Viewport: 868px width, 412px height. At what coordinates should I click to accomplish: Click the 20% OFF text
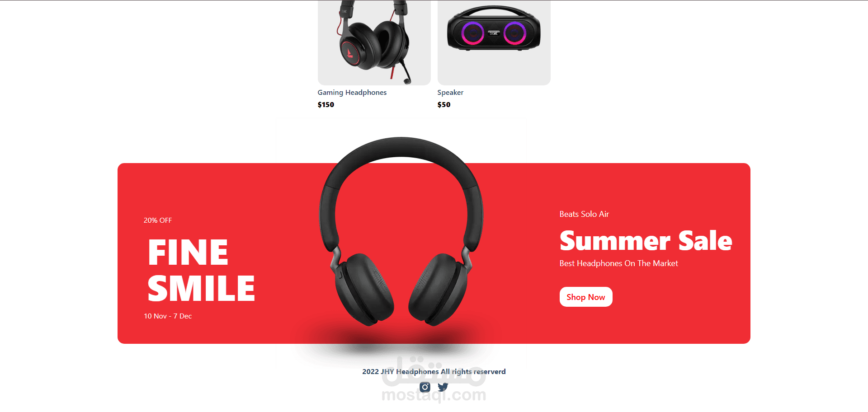tap(158, 220)
